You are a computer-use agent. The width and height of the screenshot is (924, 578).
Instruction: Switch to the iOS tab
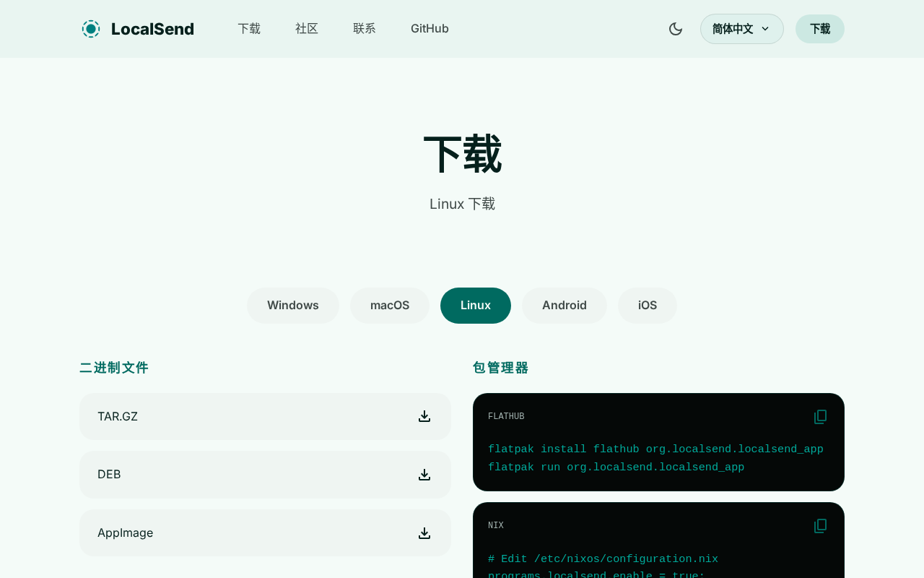point(648,306)
